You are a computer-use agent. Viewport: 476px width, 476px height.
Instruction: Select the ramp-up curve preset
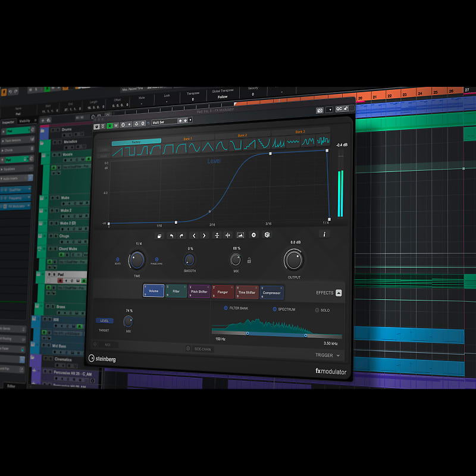pos(118,151)
